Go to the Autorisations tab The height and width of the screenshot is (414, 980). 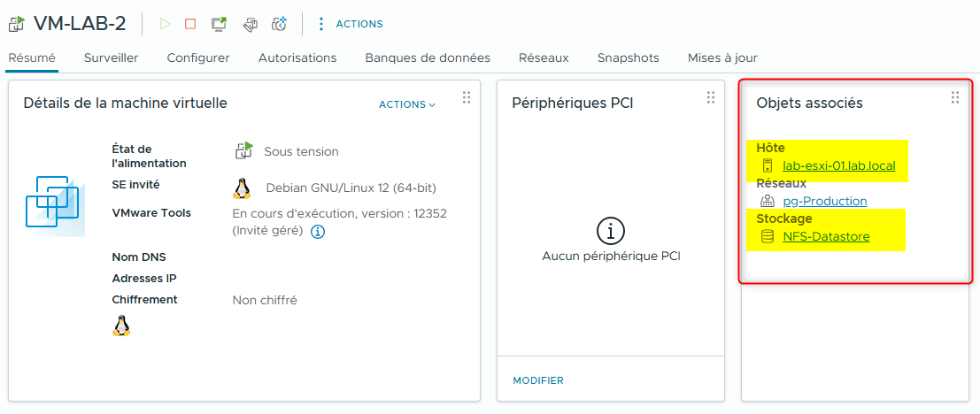point(297,58)
